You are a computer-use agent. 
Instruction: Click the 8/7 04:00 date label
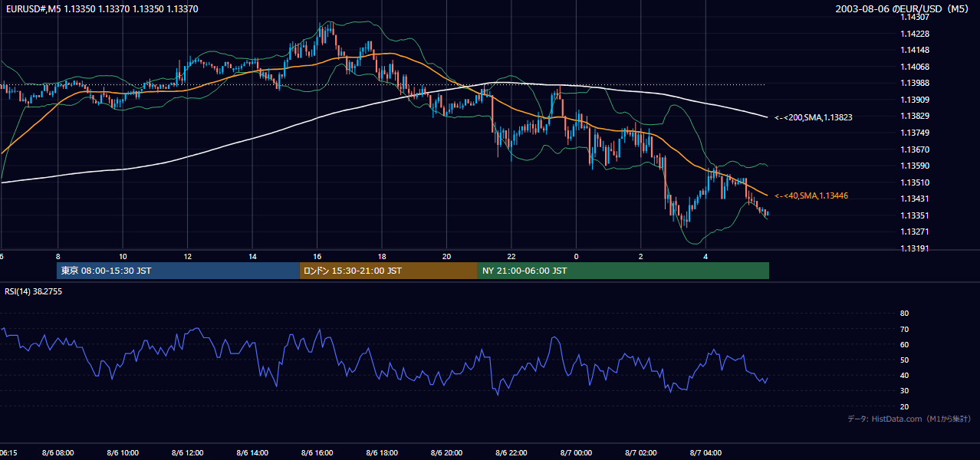point(705,453)
